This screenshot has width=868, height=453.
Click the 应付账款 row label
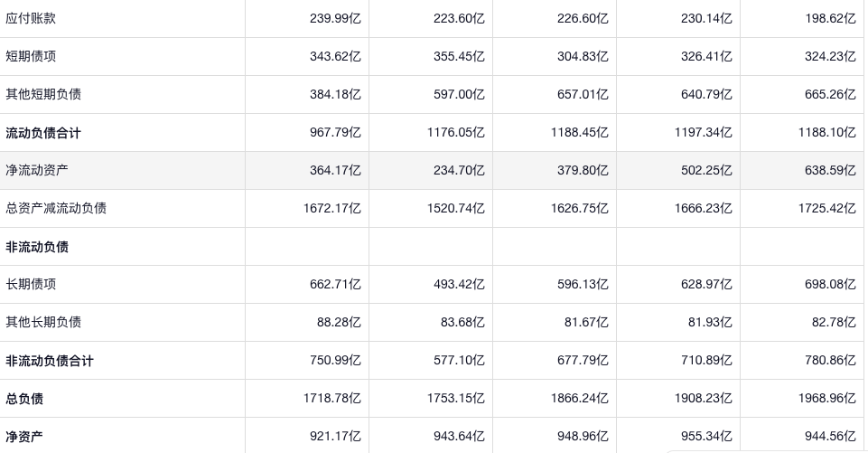pyautogui.click(x=31, y=18)
